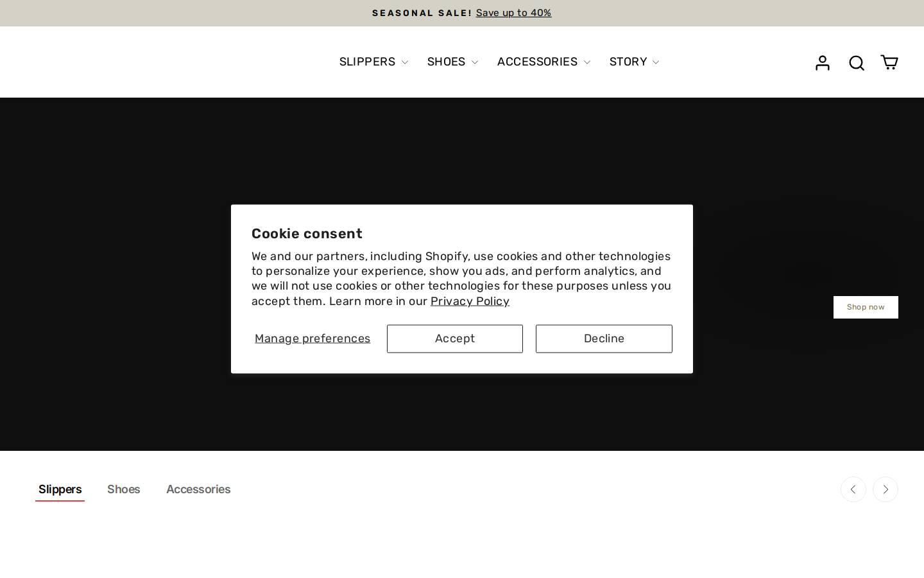Go to next carousel slide arrow
Image resolution: width=924 pixels, height=578 pixels.
(885, 489)
